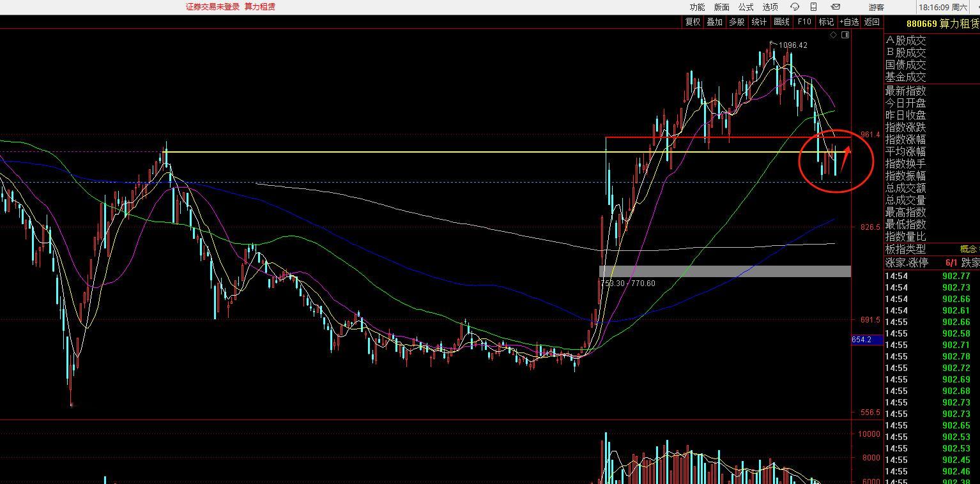The image size is (980, 484).
Task: Open the envelope messages icon
Action: (x=835, y=7)
